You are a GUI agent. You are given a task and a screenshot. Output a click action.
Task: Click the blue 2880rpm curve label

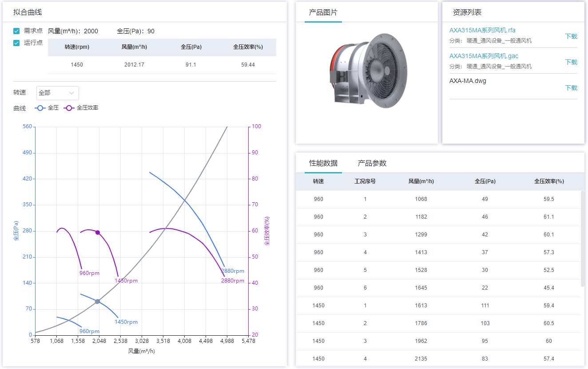click(x=233, y=271)
